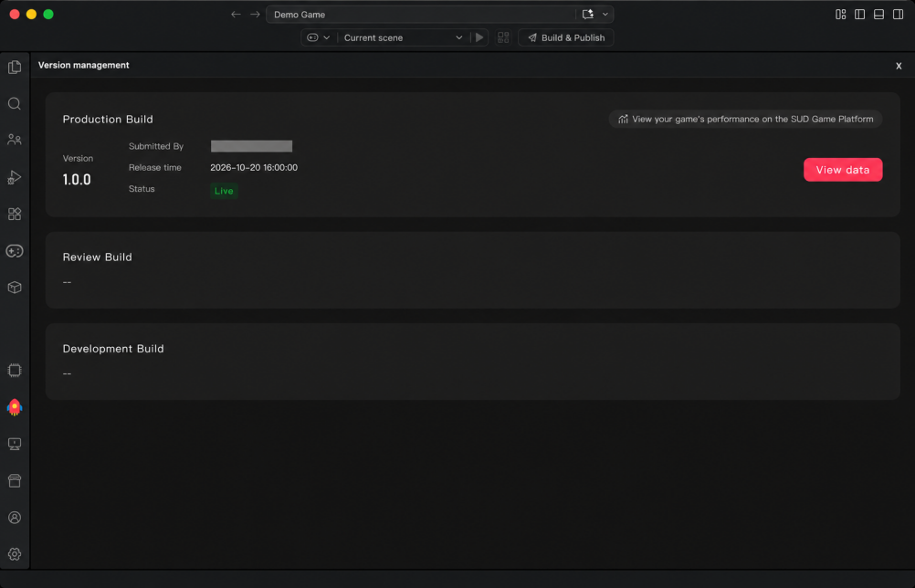Click the AI chat sparkle icon
The height and width of the screenshot is (588, 915).
pos(588,14)
